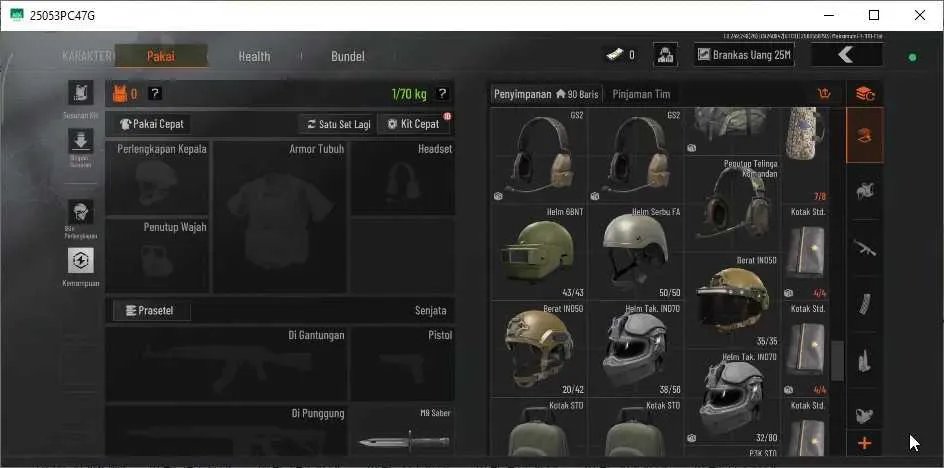The width and height of the screenshot is (944, 468).
Task: Open the Kemampuan lightning icon
Action: click(81, 260)
